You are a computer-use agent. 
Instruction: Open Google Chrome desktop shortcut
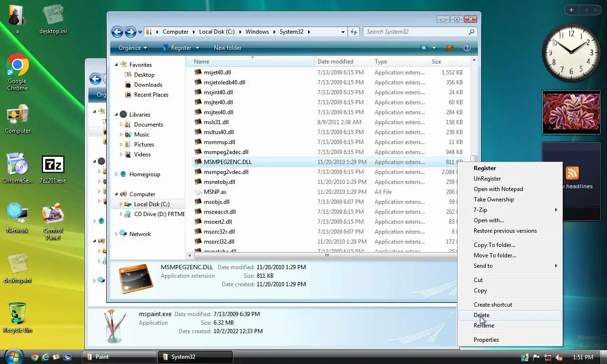[18, 72]
